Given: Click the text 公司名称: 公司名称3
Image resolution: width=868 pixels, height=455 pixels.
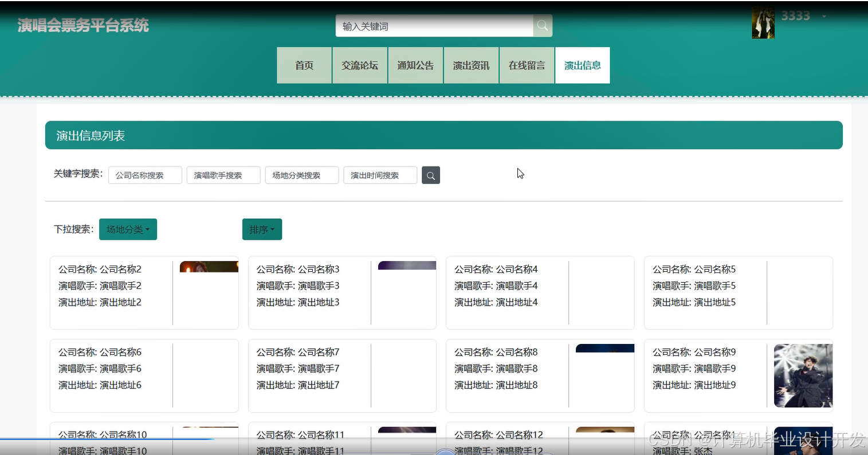Looking at the screenshot, I should tap(298, 269).
